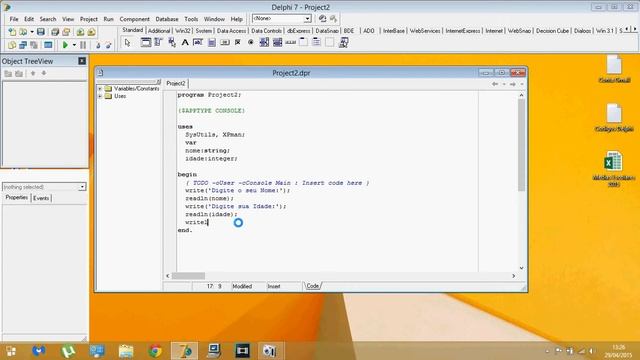The width and height of the screenshot is (640, 360).
Task: Click the Open file toolbar icon
Action: coord(23,32)
